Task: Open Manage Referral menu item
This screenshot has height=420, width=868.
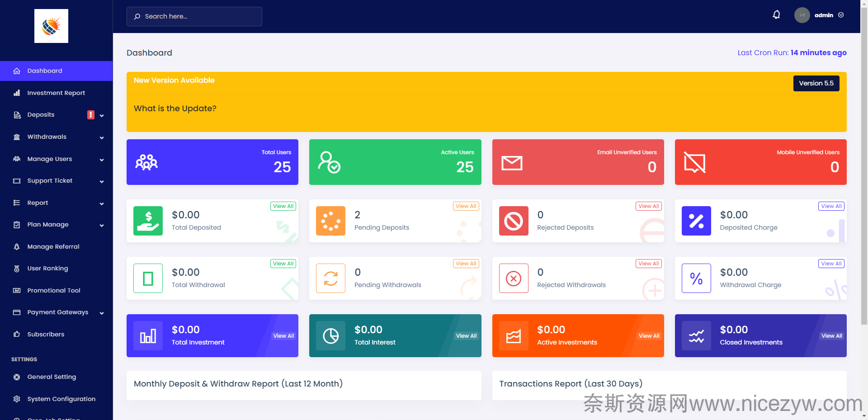Action: click(x=56, y=246)
